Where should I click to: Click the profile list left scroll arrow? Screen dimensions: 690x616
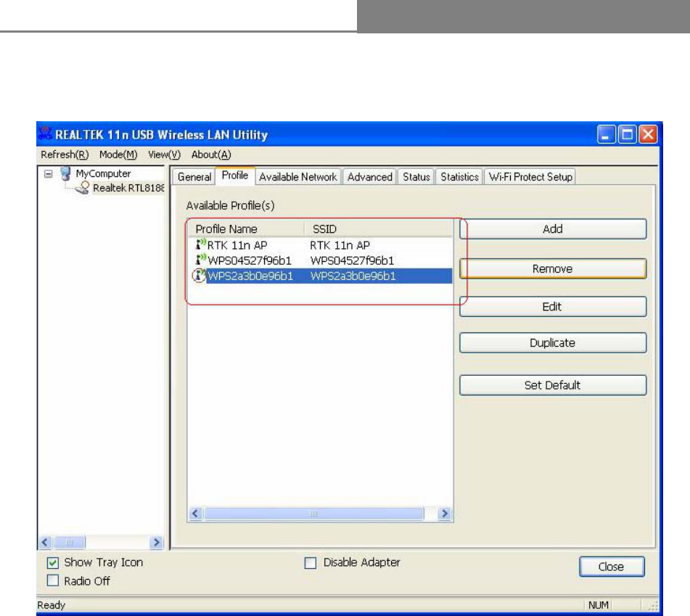[196, 514]
